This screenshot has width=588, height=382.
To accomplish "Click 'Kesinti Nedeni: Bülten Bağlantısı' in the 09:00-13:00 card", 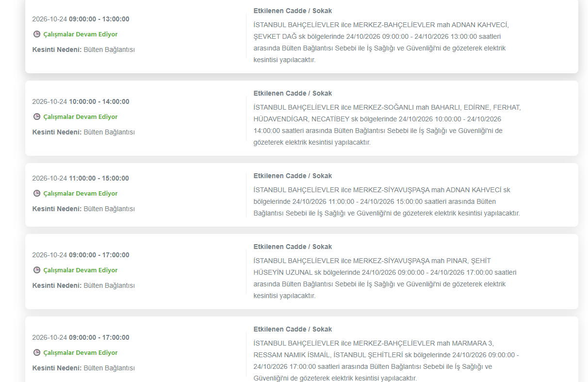I will coord(83,50).
